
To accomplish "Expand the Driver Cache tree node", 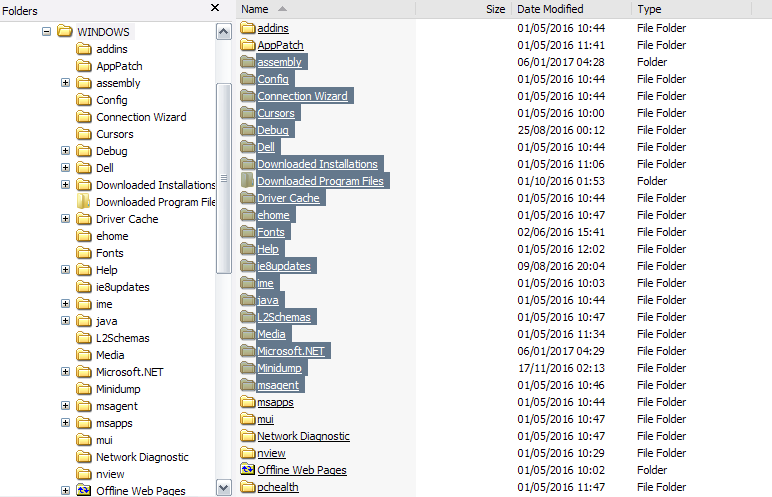I will [65, 218].
